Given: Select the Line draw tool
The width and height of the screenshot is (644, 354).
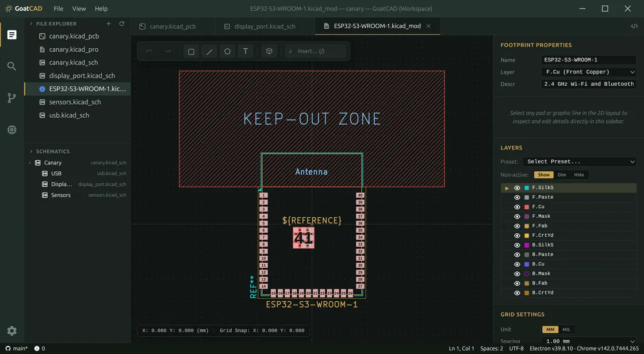Looking at the screenshot, I should pos(209,51).
